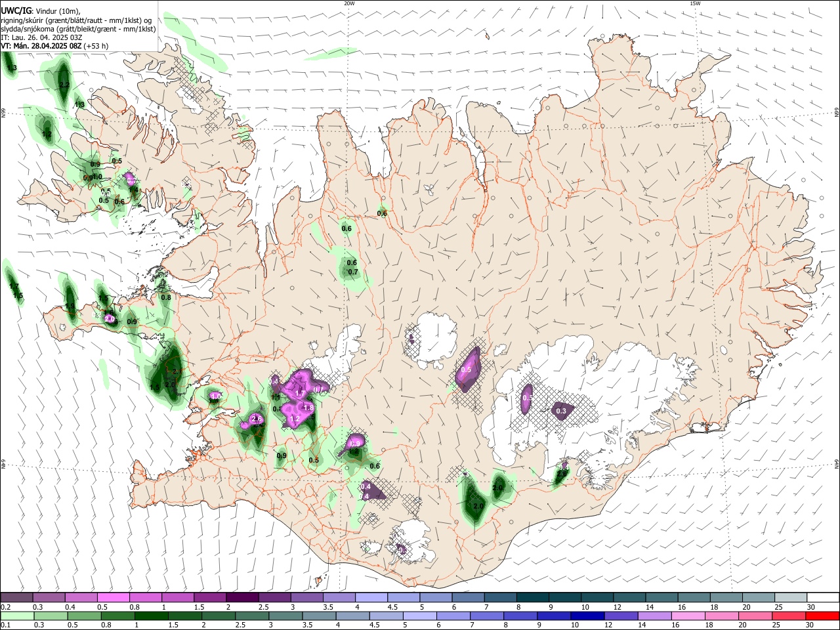The width and height of the screenshot is (840, 630).
Task: Click the '20W' longitude label
Action: 350,3
